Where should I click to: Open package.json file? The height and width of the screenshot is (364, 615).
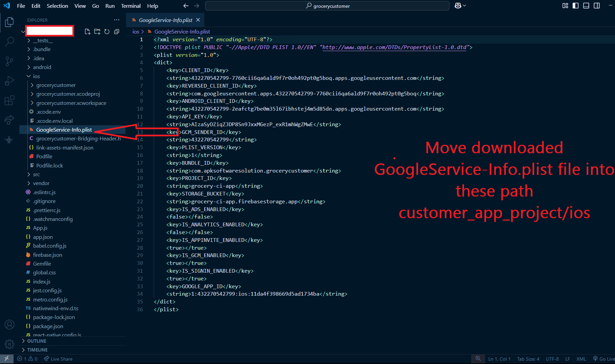point(48,326)
